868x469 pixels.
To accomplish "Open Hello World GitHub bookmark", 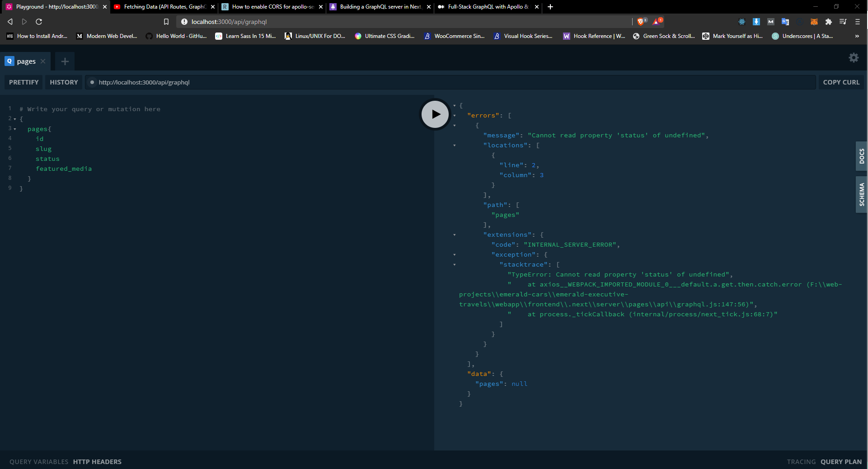I will (176, 36).
